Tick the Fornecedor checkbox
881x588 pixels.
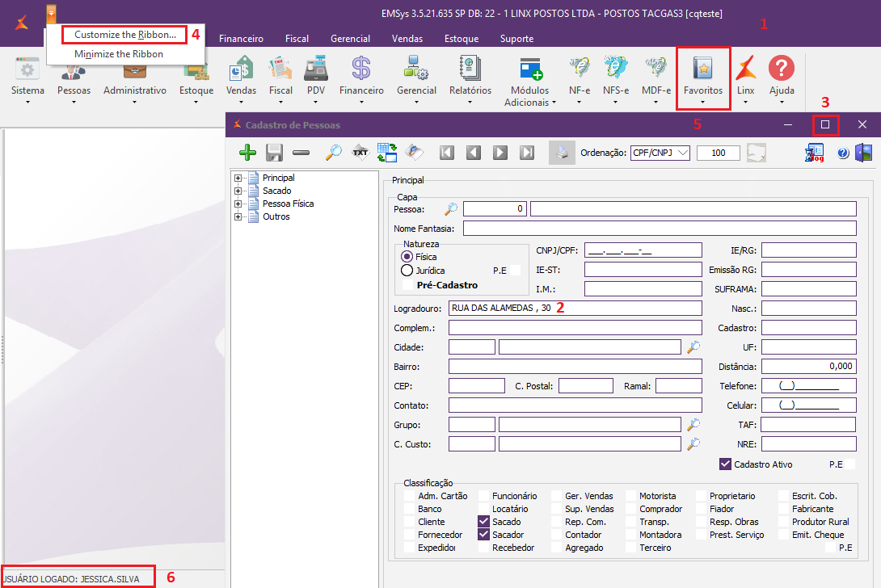410,535
